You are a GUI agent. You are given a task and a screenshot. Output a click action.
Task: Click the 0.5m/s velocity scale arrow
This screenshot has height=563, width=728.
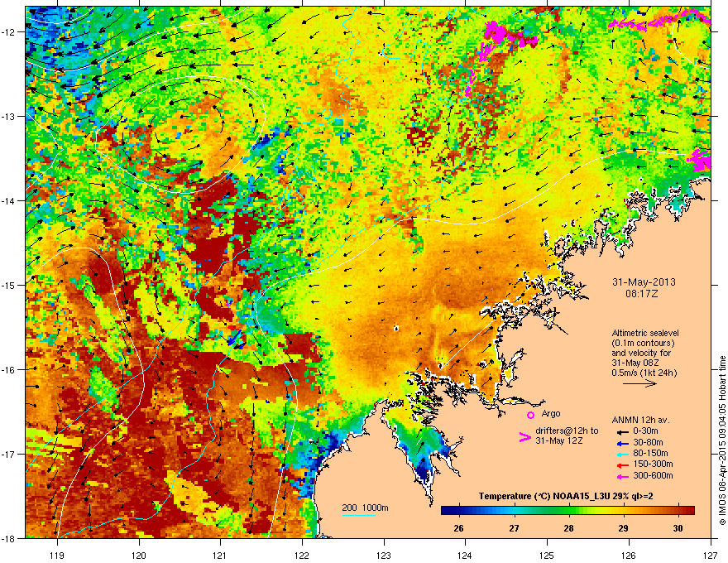pyautogui.click(x=639, y=383)
